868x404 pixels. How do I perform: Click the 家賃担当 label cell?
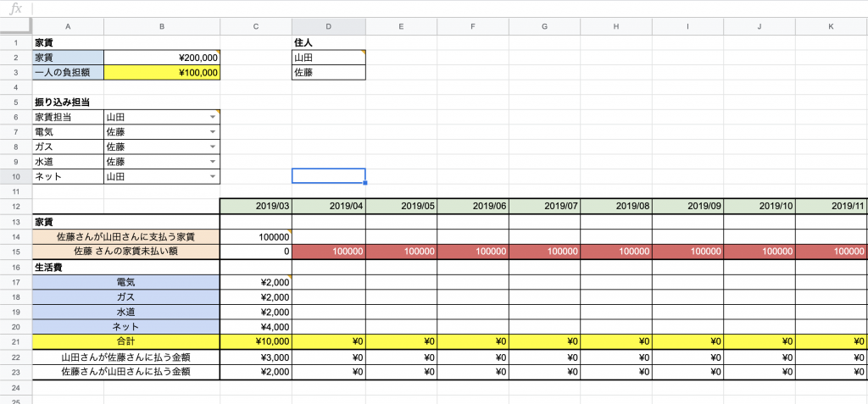pyautogui.click(x=68, y=118)
